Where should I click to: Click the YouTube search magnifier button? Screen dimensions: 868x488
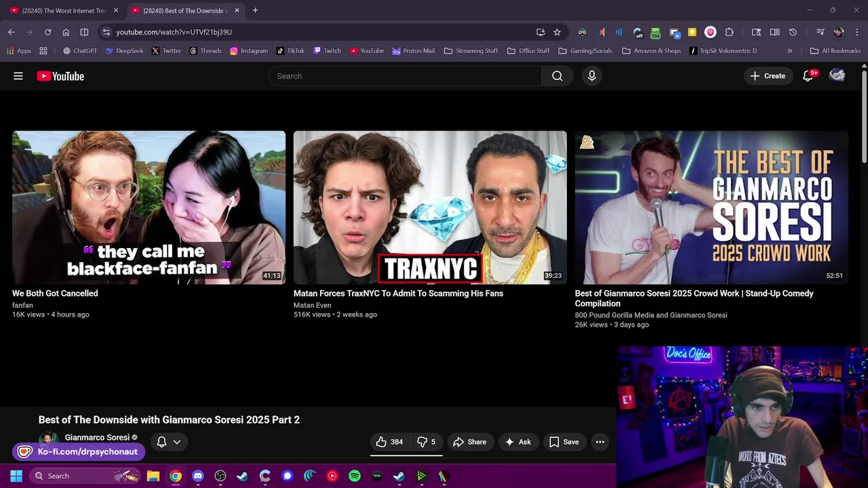point(557,76)
